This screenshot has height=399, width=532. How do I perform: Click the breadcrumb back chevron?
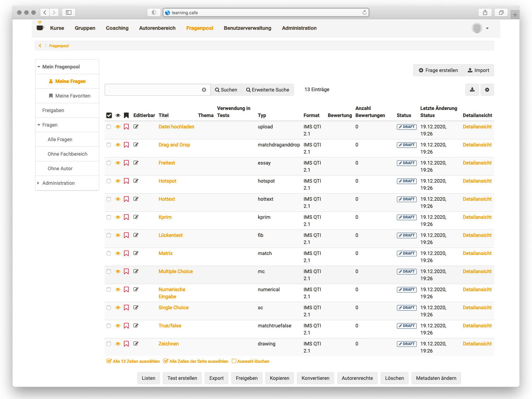click(40, 46)
